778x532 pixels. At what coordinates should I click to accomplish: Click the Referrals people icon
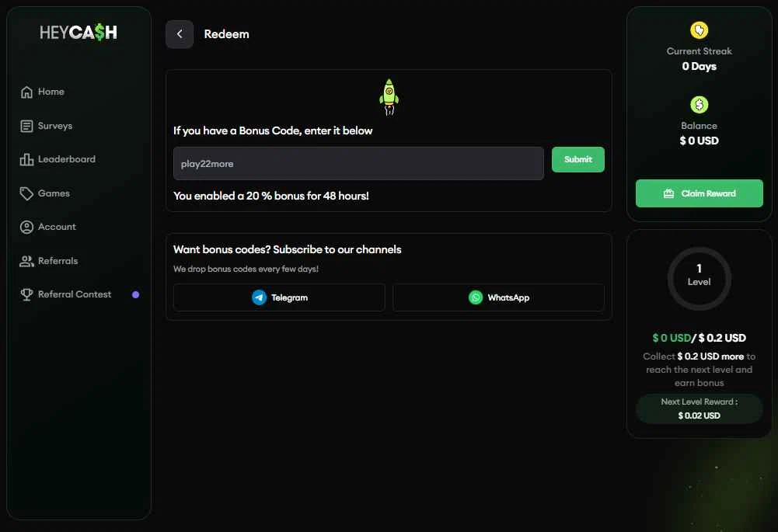26,261
